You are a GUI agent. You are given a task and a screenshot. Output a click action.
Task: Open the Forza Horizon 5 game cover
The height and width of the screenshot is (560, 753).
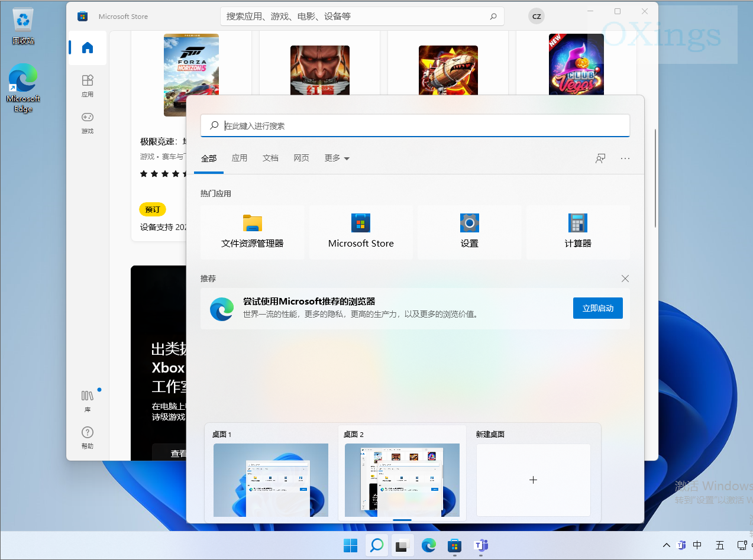(191, 75)
